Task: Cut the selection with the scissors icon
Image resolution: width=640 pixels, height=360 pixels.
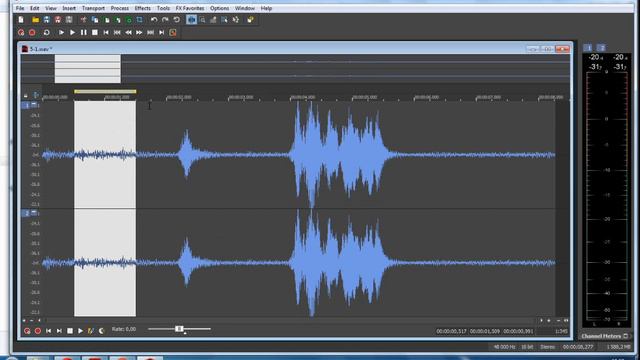Action: (84, 20)
